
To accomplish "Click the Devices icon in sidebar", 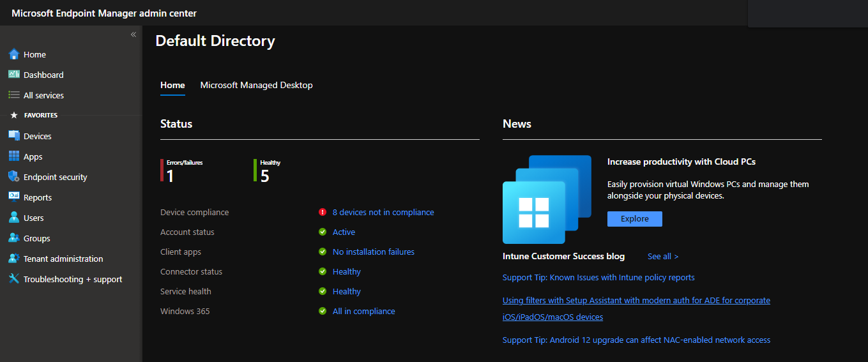I will (x=14, y=136).
